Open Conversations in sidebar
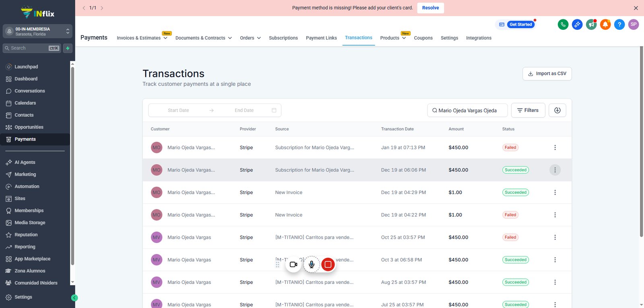 (30, 91)
